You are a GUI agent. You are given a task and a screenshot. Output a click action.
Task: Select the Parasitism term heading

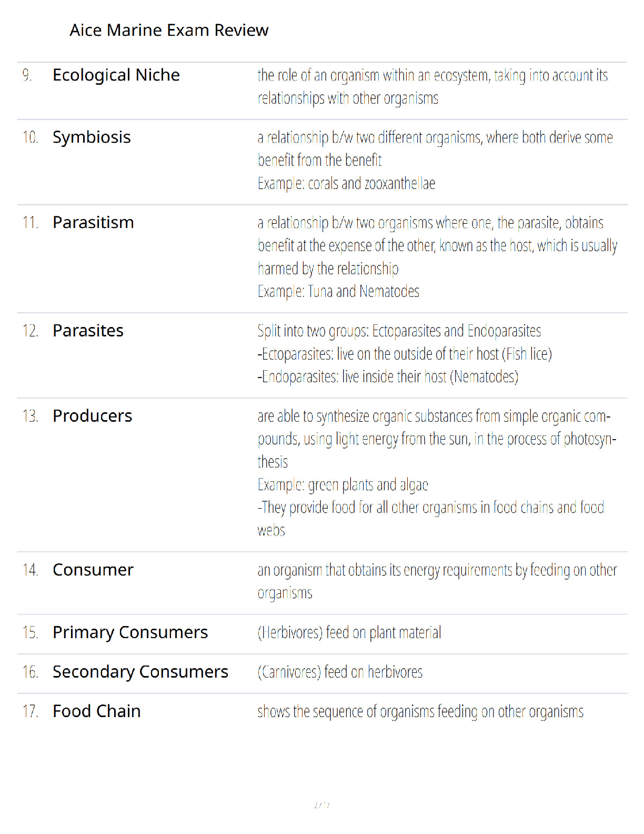pyautogui.click(x=93, y=222)
